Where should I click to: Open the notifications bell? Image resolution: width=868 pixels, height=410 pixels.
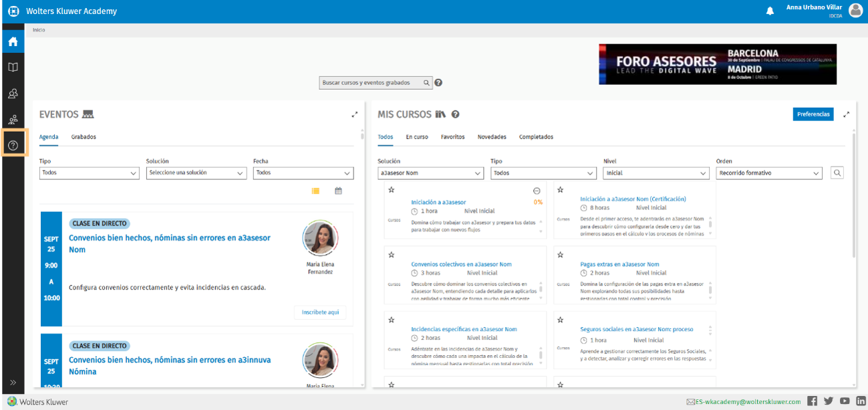click(x=770, y=11)
